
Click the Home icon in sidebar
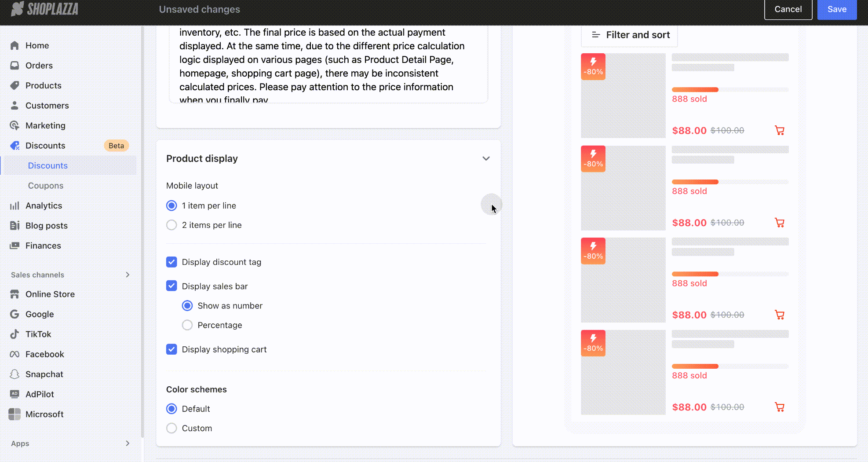pos(15,46)
